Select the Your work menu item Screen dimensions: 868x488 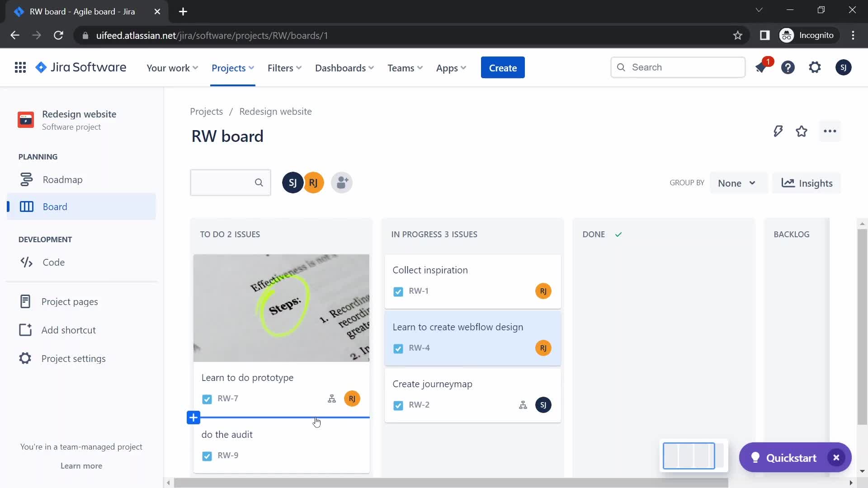tap(172, 67)
